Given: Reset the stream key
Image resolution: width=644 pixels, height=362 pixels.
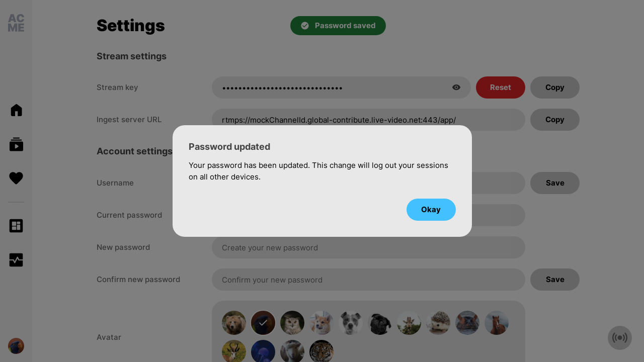Looking at the screenshot, I should click(x=501, y=87).
